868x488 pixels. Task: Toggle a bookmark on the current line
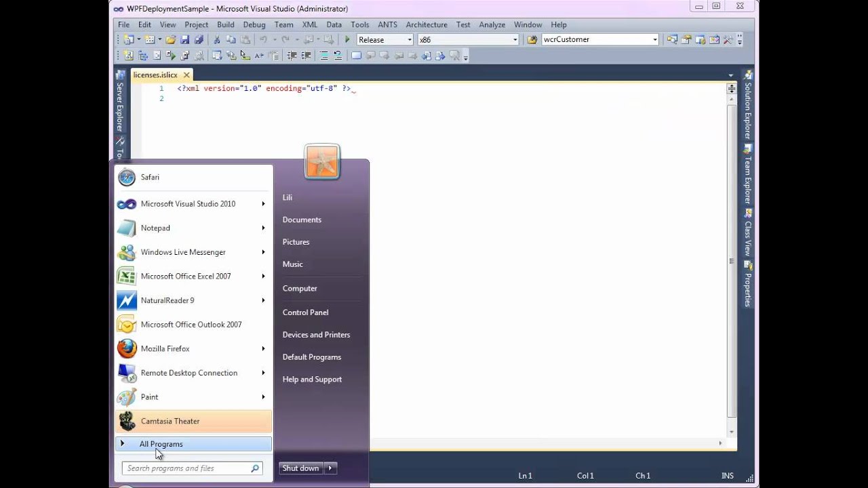tap(356, 56)
